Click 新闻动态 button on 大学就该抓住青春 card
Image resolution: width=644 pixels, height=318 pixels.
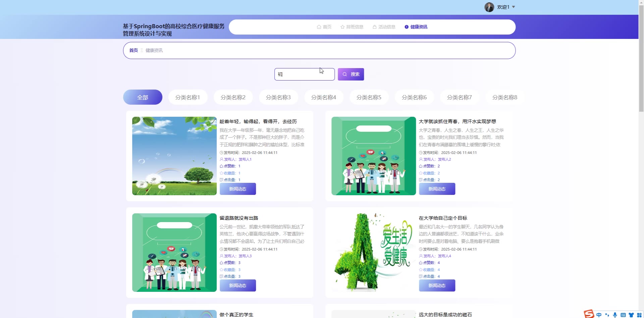pos(437,189)
